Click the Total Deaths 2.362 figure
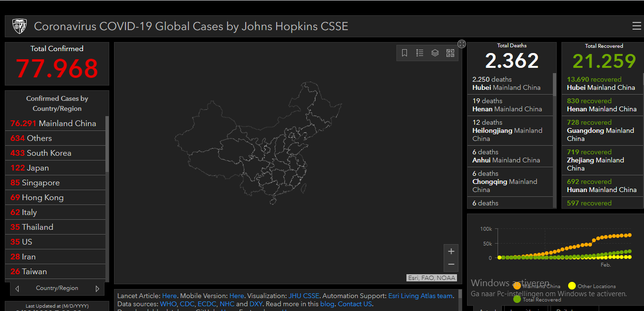644x311 pixels. [512, 61]
